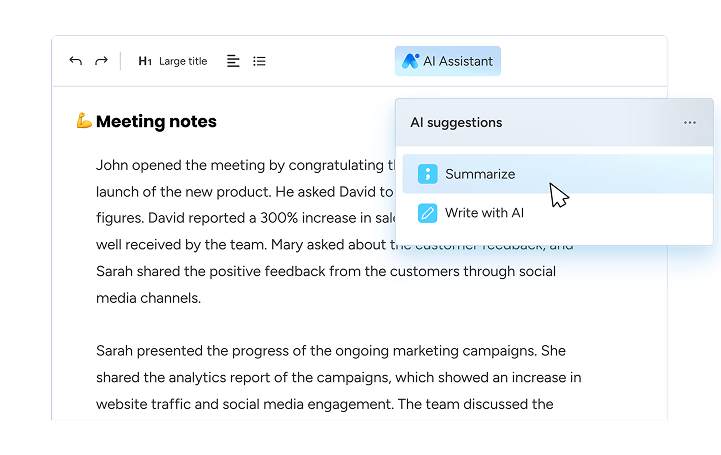This screenshot has width=721, height=455.
Task: Click the "300%" figure in the notes
Action: pos(279,218)
